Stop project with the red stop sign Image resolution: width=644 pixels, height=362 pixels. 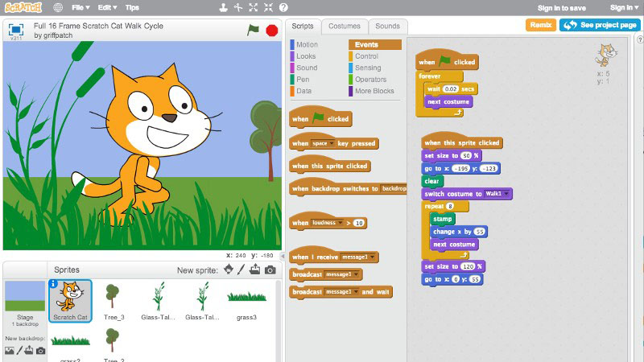point(272,31)
